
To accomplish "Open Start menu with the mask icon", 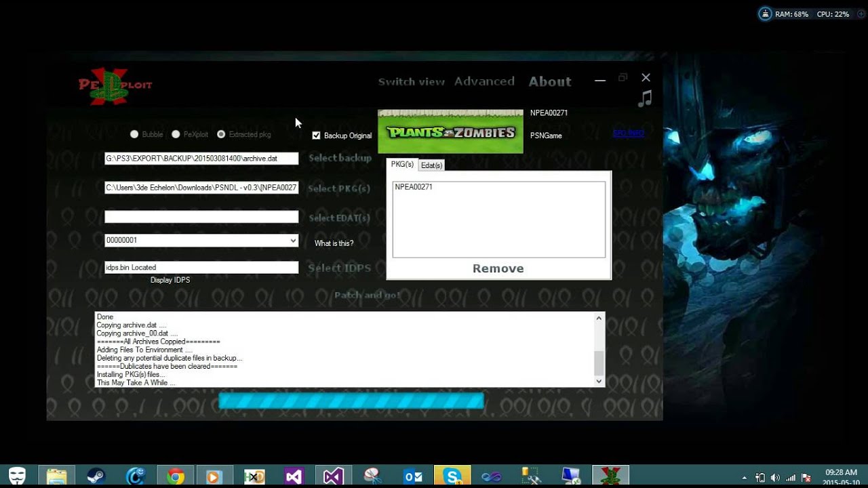I will tap(17, 476).
